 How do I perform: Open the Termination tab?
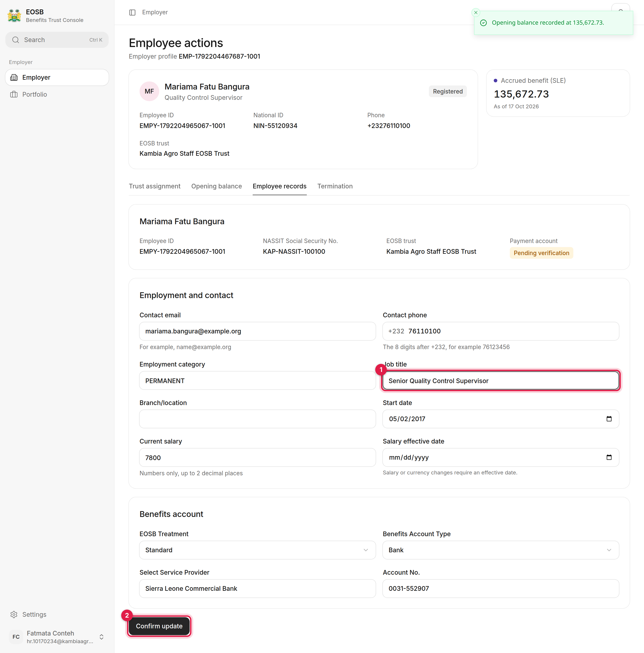[335, 186]
